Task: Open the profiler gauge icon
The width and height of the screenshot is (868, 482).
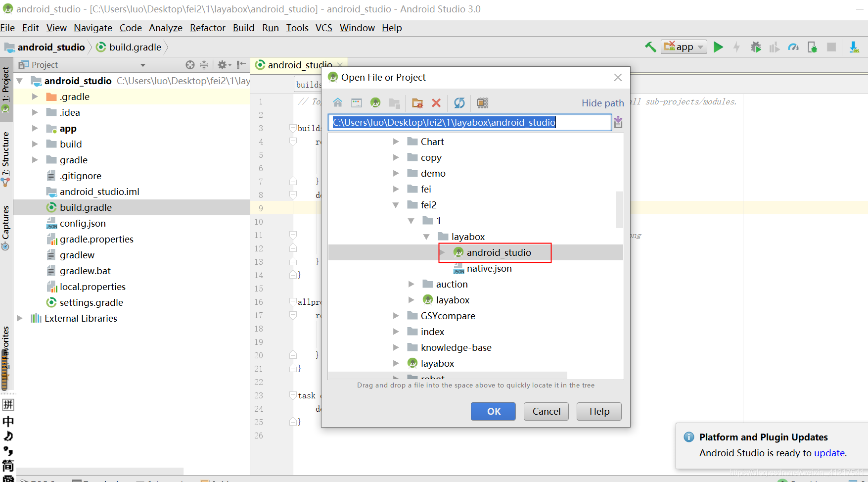Action: (793, 47)
